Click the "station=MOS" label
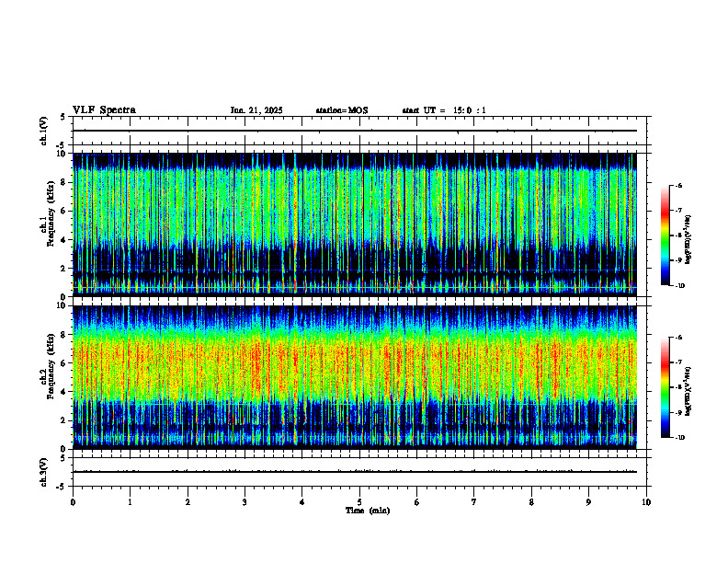The width and height of the screenshot is (728, 563). (x=342, y=110)
